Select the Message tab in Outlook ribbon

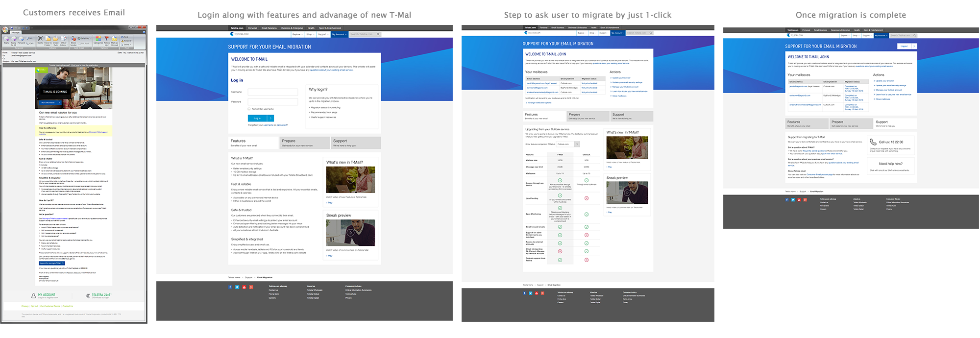[16, 33]
